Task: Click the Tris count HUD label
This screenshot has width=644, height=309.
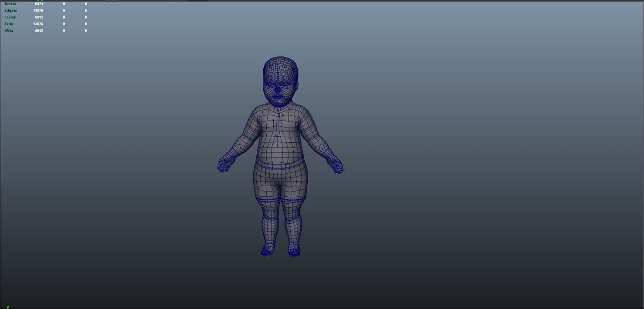Action: pos(9,24)
